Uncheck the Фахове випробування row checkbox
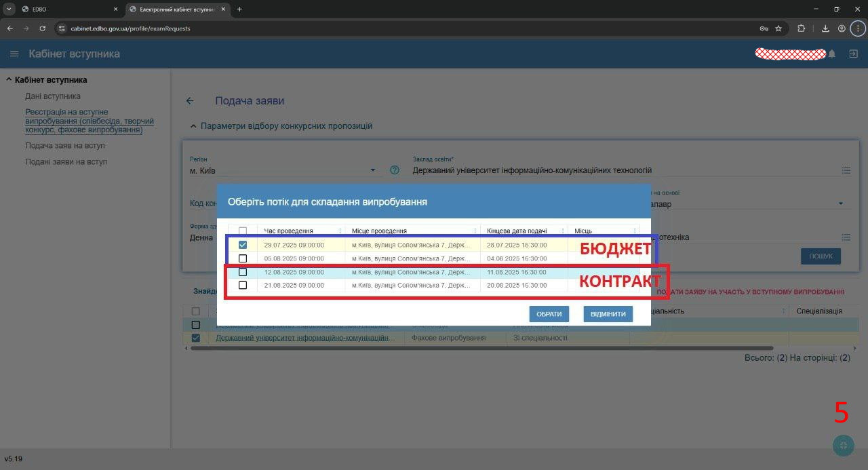 [x=196, y=338]
